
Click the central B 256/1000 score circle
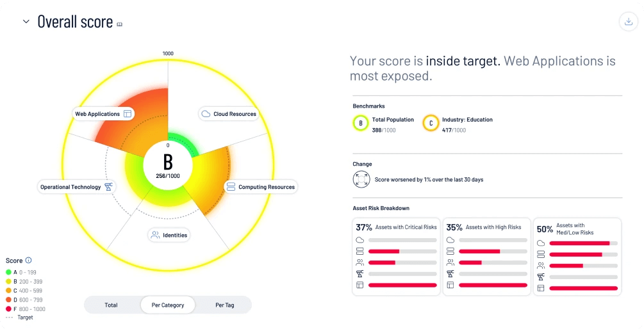pos(168,165)
